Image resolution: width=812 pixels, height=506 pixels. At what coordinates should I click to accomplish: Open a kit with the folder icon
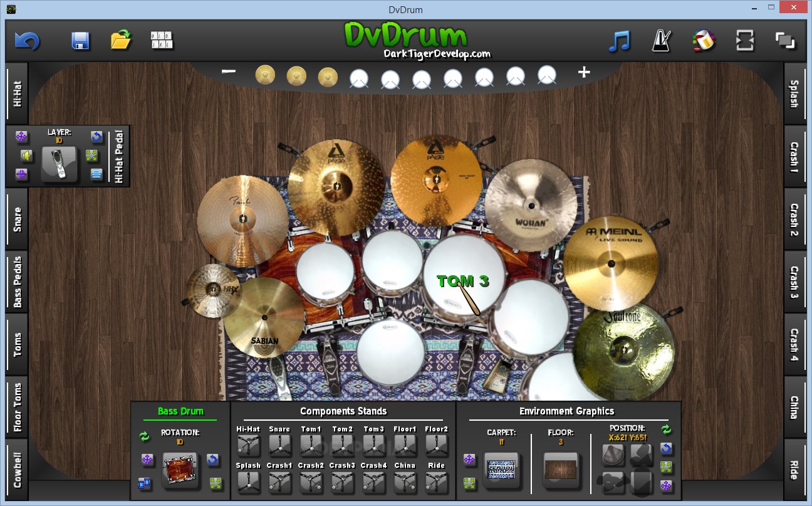[x=121, y=40]
